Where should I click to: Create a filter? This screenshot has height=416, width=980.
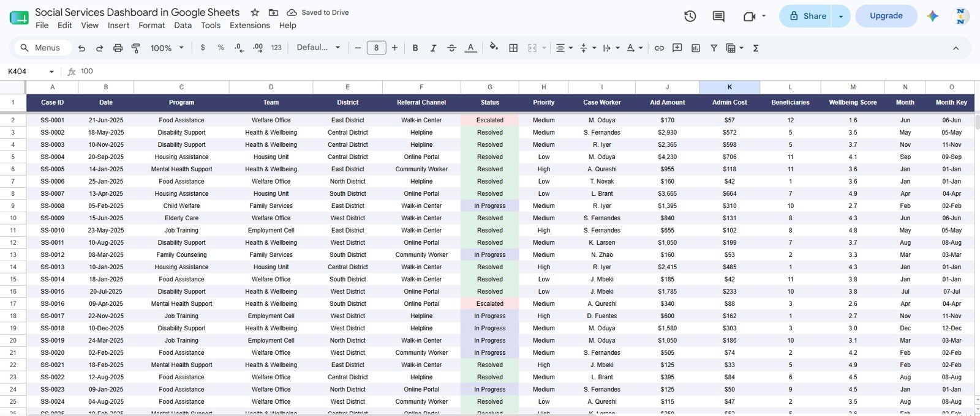714,48
